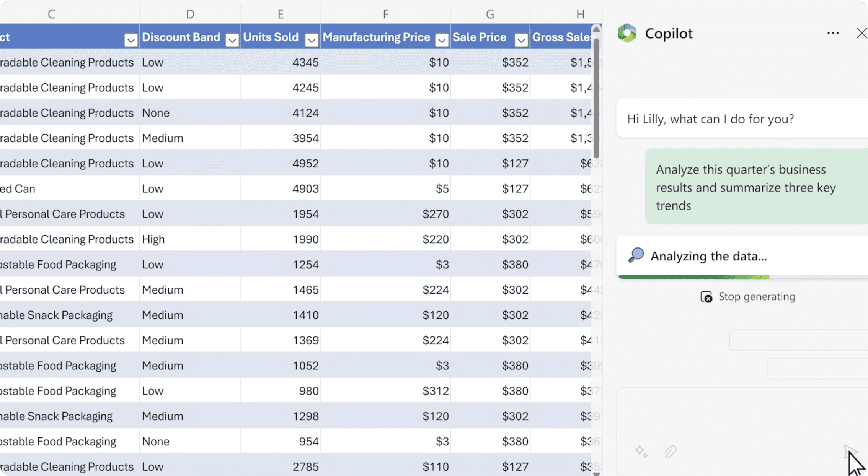Click the Copilot hexagon logo icon
Viewport: 868px width, 476px height.
(x=627, y=33)
